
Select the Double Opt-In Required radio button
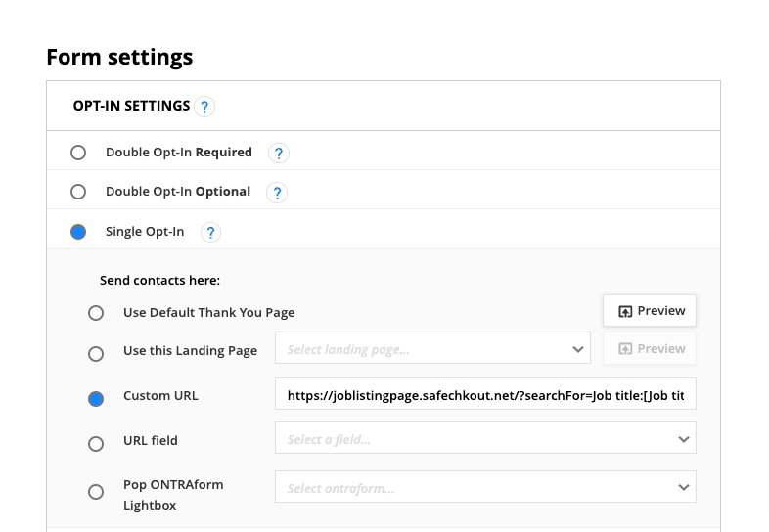click(x=78, y=153)
